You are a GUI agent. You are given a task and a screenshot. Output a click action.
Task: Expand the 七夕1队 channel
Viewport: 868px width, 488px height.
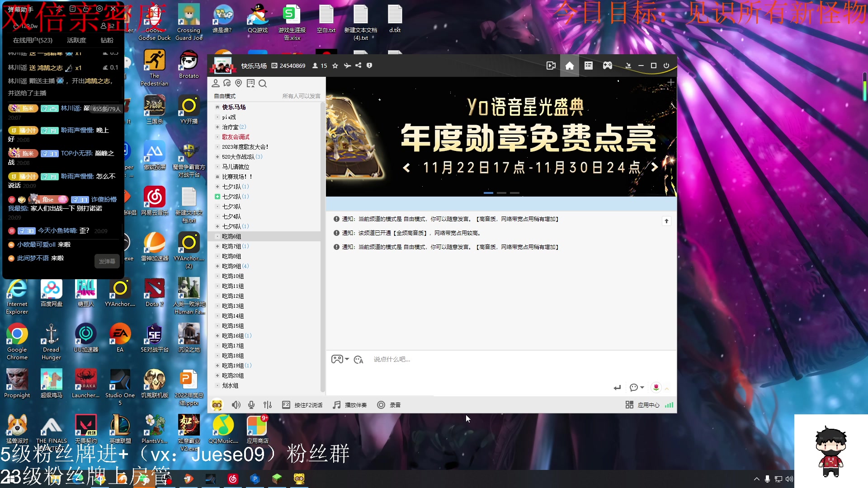(217, 187)
